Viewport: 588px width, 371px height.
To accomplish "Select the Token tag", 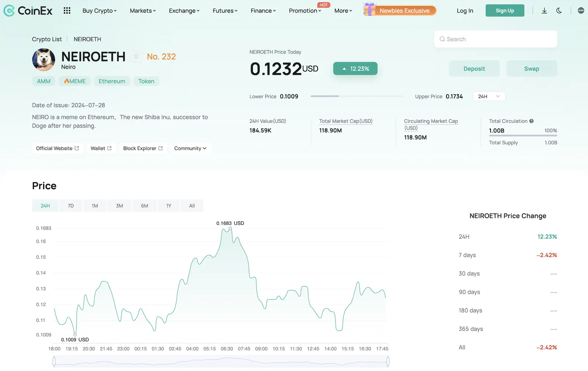I will pyautogui.click(x=146, y=81).
